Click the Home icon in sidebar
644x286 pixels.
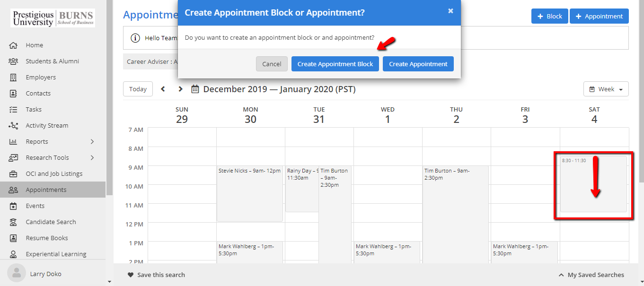point(13,45)
